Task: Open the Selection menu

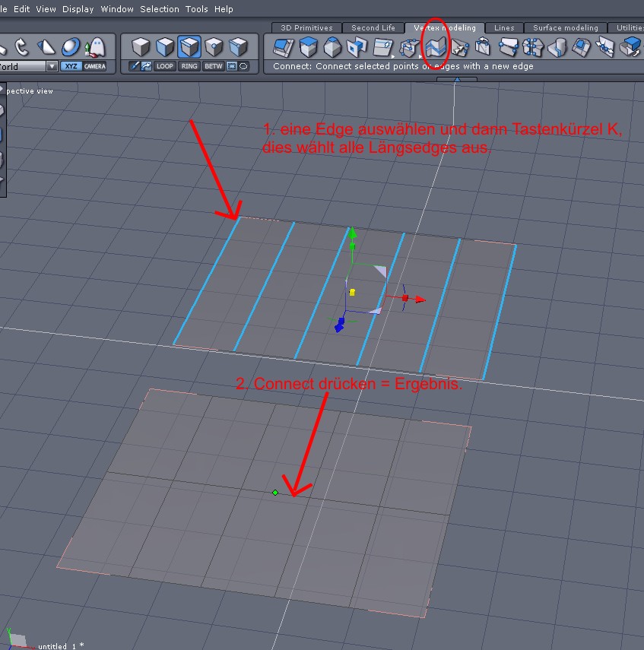Action: pyautogui.click(x=159, y=8)
